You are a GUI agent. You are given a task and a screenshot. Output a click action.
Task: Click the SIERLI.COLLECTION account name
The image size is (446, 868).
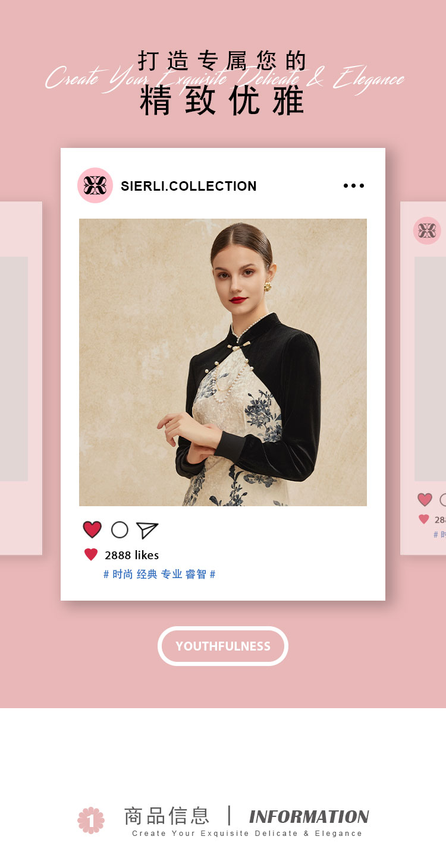(x=189, y=186)
